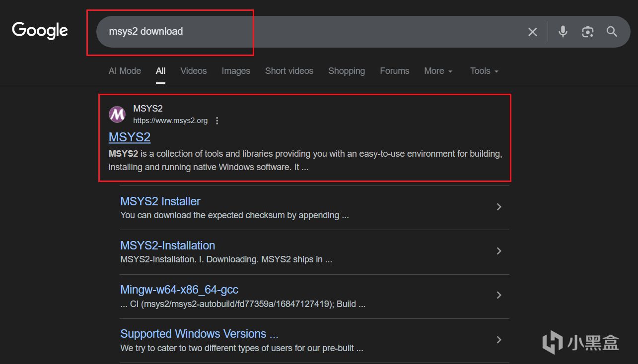Click arrow beside Supported Windows Versions
The width and height of the screenshot is (638, 364).
499,340
